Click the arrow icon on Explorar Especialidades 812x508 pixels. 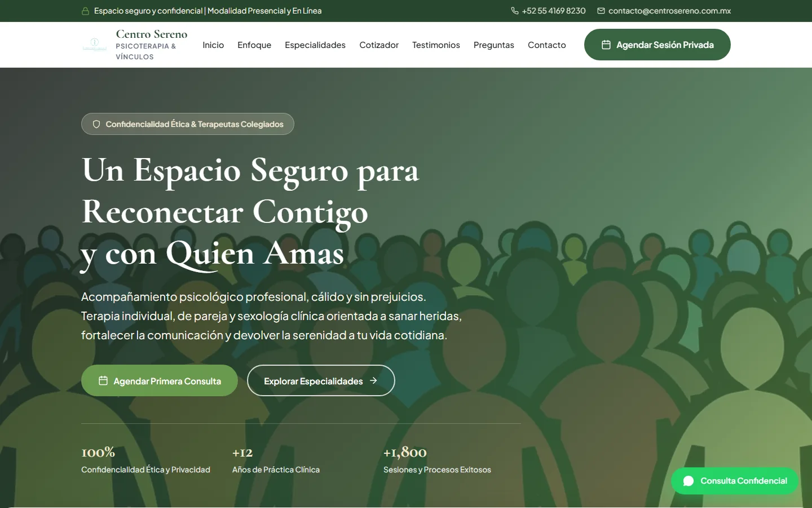click(373, 380)
